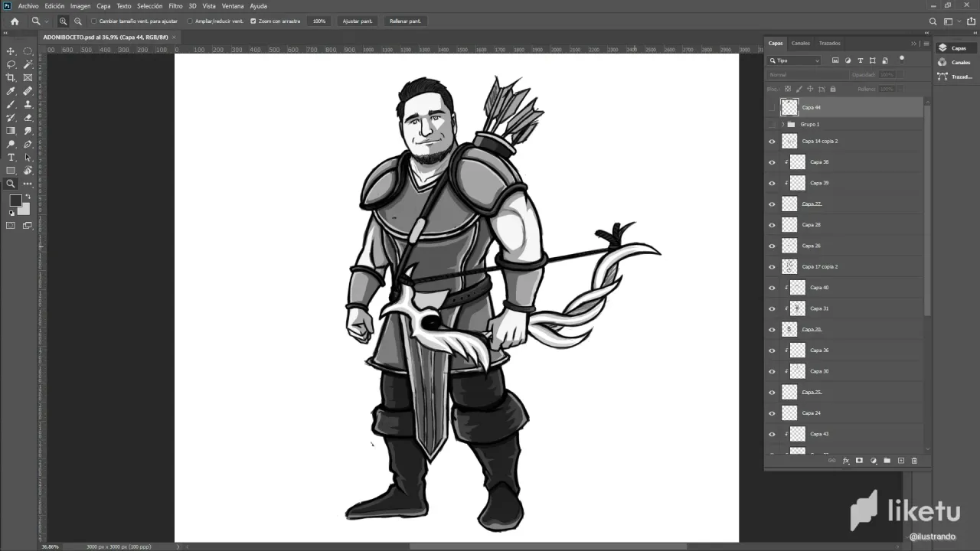
Task: Select the Rectangle shape tool
Action: point(11,171)
